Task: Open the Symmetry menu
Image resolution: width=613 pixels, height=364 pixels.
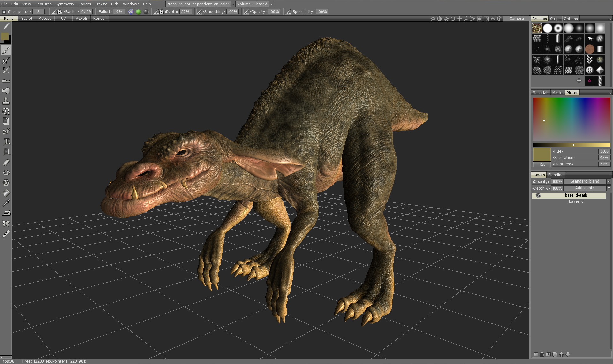Action: (x=64, y=4)
